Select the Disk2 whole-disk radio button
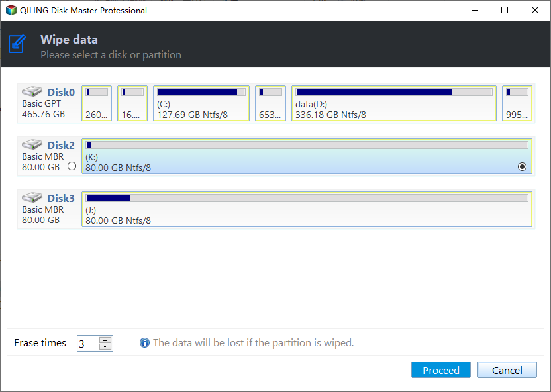 [x=72, y=166]
